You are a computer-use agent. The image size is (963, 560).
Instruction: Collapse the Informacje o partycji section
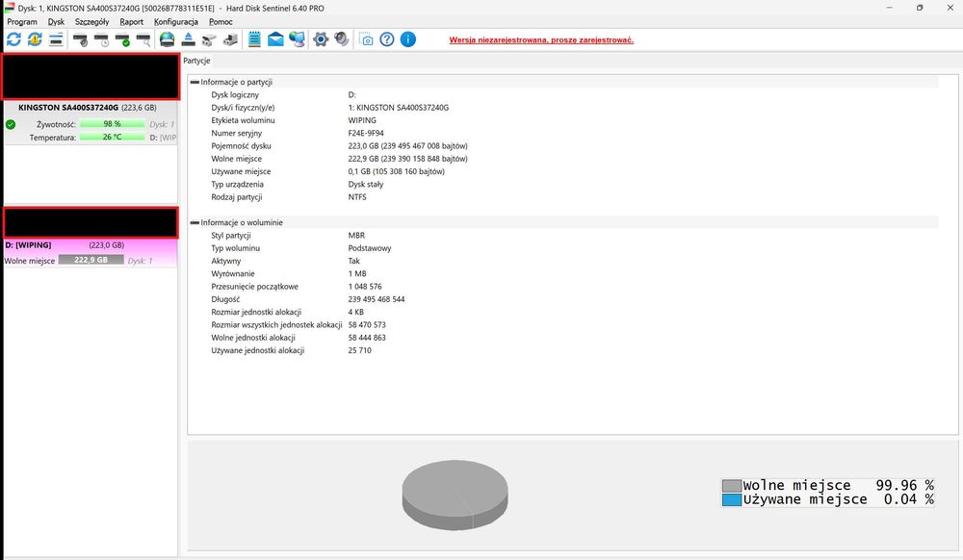point(195,82)
